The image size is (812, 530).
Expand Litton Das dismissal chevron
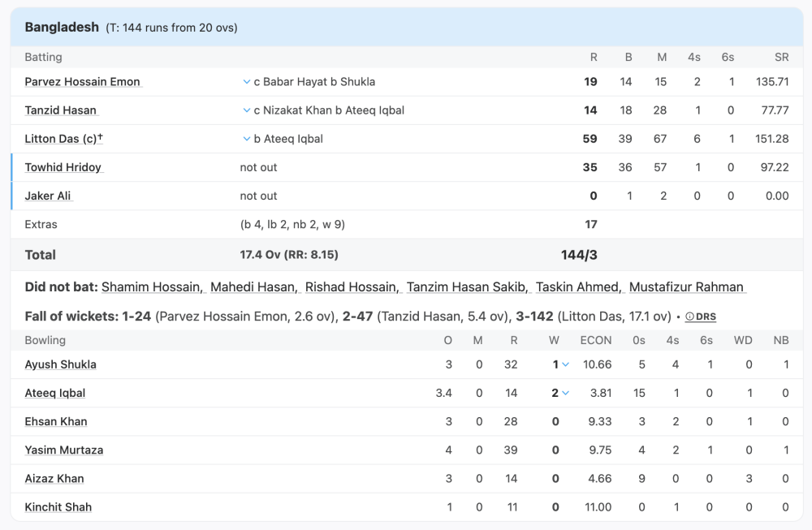pyautogui.click(x=247, y=139)
